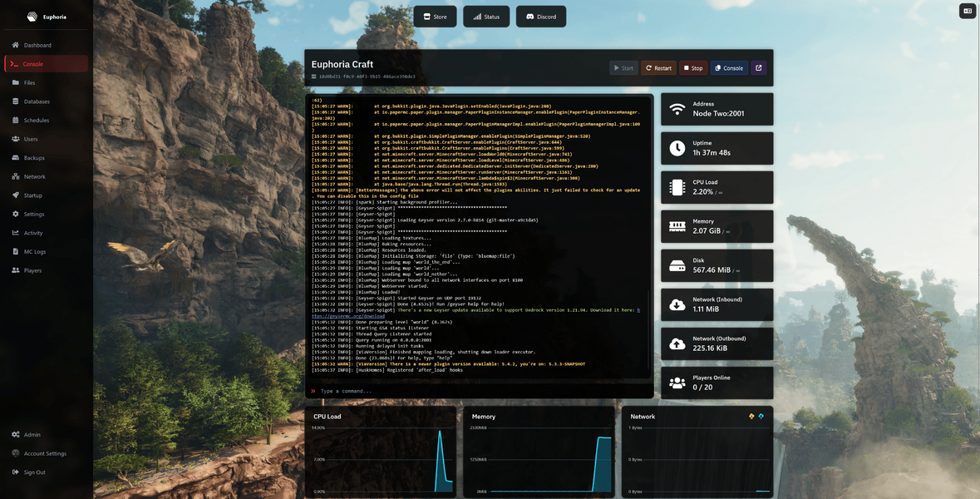Open the Discord link button
Image resolution: width=980 pixels, height=499 pixels.
pyautogui.click(x=541, y=17)
